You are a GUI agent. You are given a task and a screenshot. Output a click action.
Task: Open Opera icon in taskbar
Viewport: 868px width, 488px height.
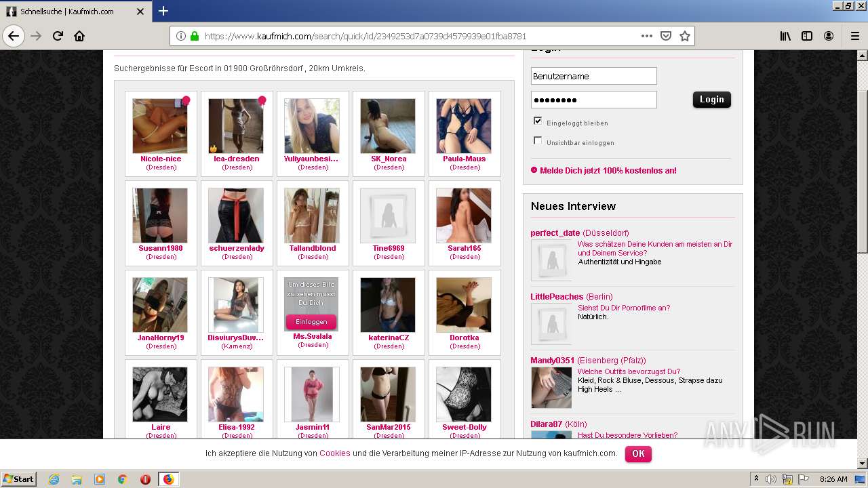pyautogui.click(x=145, y=479)
